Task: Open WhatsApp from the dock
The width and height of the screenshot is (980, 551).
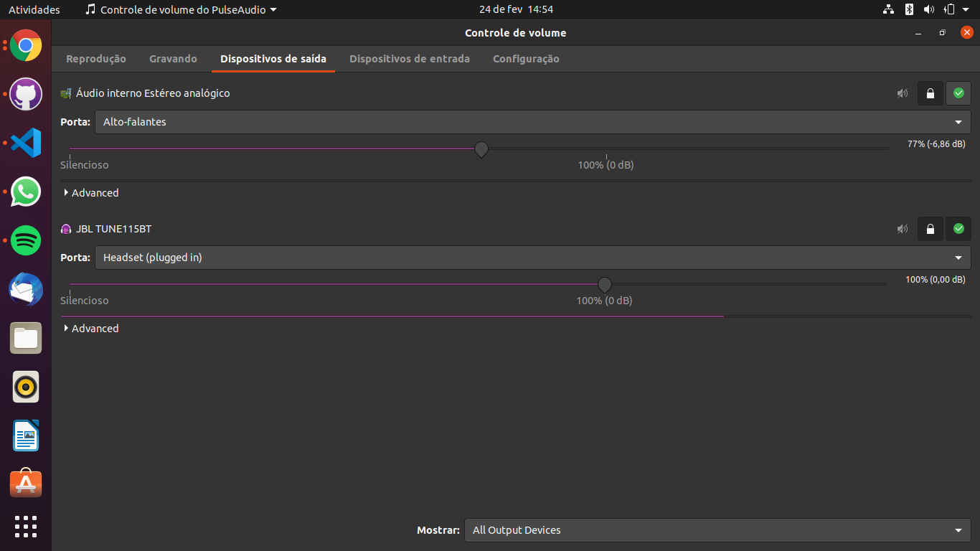Action: click(x=26, y=192)
